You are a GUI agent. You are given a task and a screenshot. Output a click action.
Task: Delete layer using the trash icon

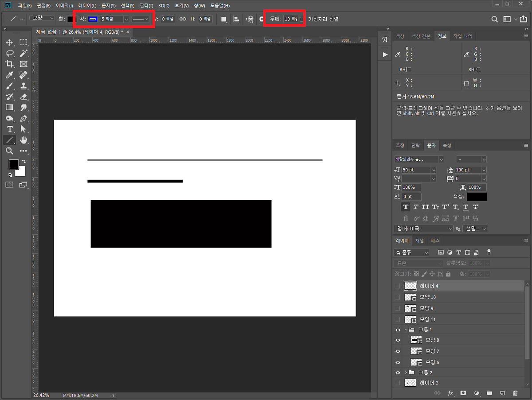coord(515,393)
